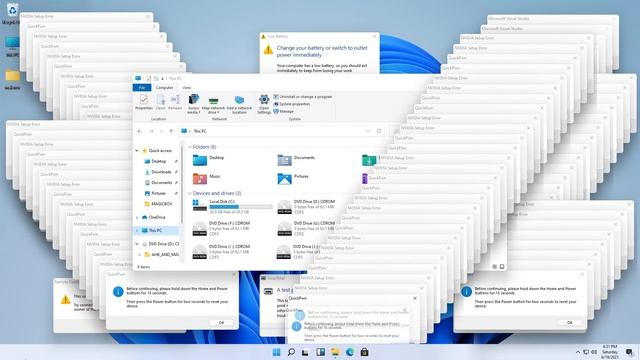
Task: Click the Up arrow in Explorer navigation
Action: (171, 131)
